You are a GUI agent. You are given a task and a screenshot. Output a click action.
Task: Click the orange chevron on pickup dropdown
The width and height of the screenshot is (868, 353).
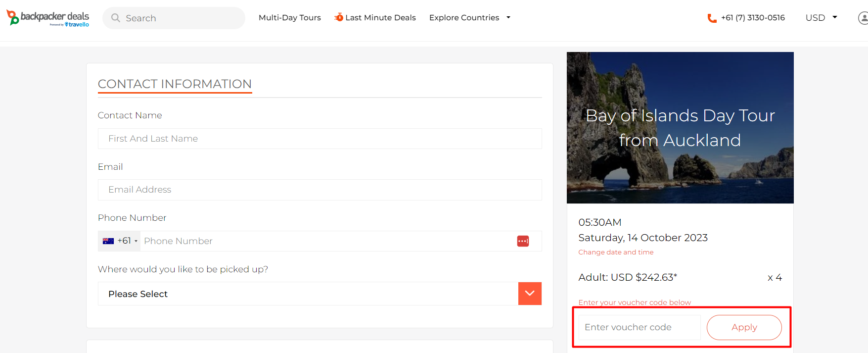pos(530,294)
